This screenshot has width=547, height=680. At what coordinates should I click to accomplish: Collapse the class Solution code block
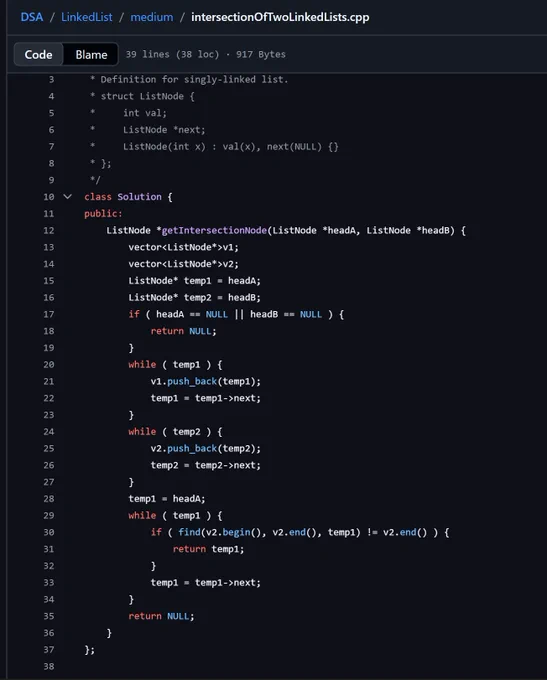(x=68, y=197)
